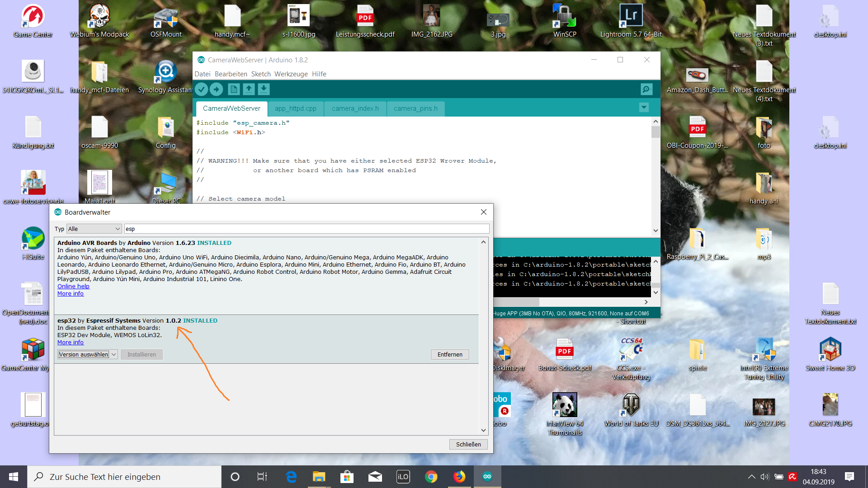The height and width of the screenshot is (488, 868).
Task: Switch to the app_httpd.cpp tab
Action: coord(296,108)
